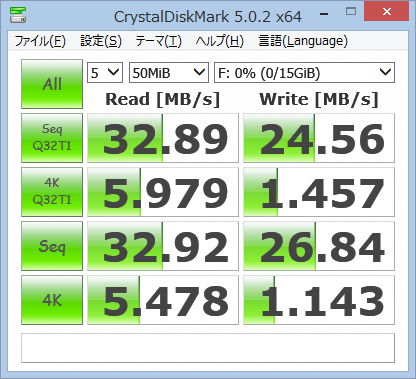Click the Seq read result 32.92
416x379 pixels.
[x=163, y=246]
